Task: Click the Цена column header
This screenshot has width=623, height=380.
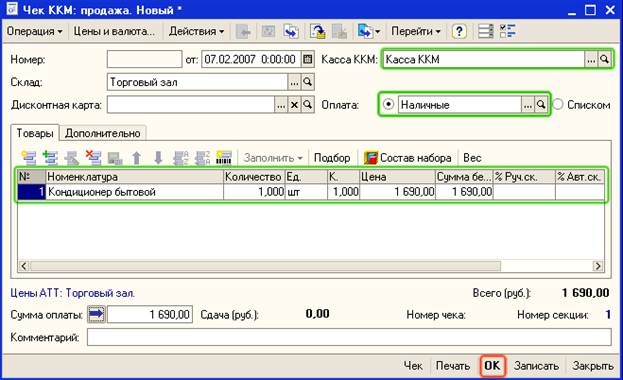Action: 397,176
